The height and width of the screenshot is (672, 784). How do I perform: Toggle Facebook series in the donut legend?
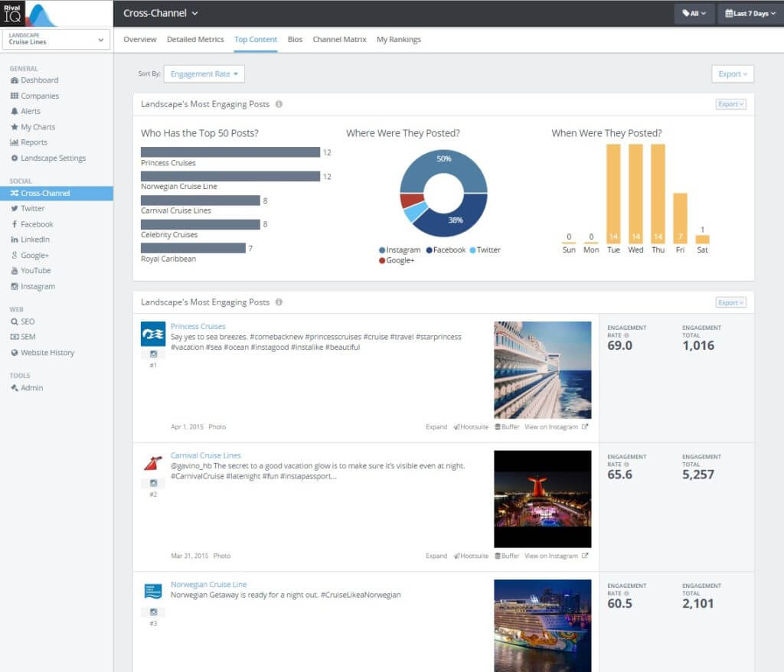pos(446,250)
